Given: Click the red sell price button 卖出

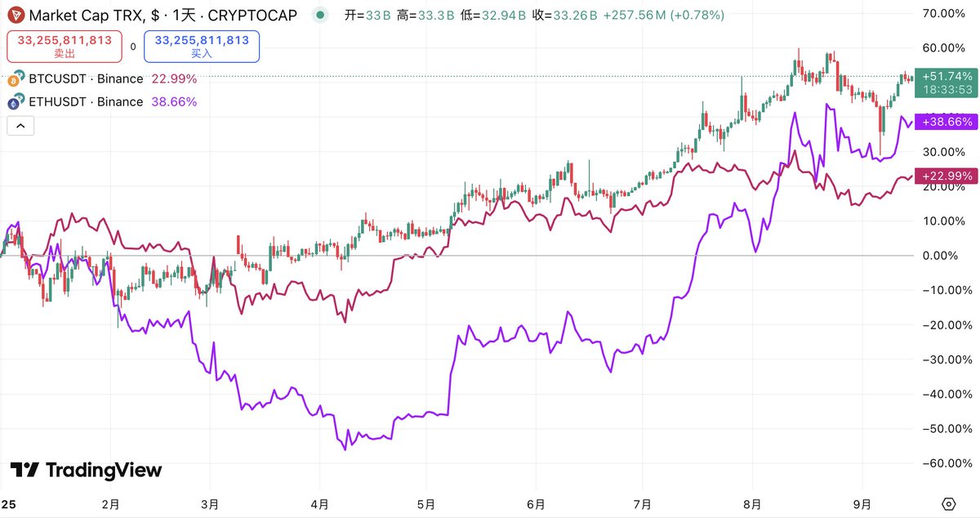Looking at the screenshot, I should (x=65, y=47).
